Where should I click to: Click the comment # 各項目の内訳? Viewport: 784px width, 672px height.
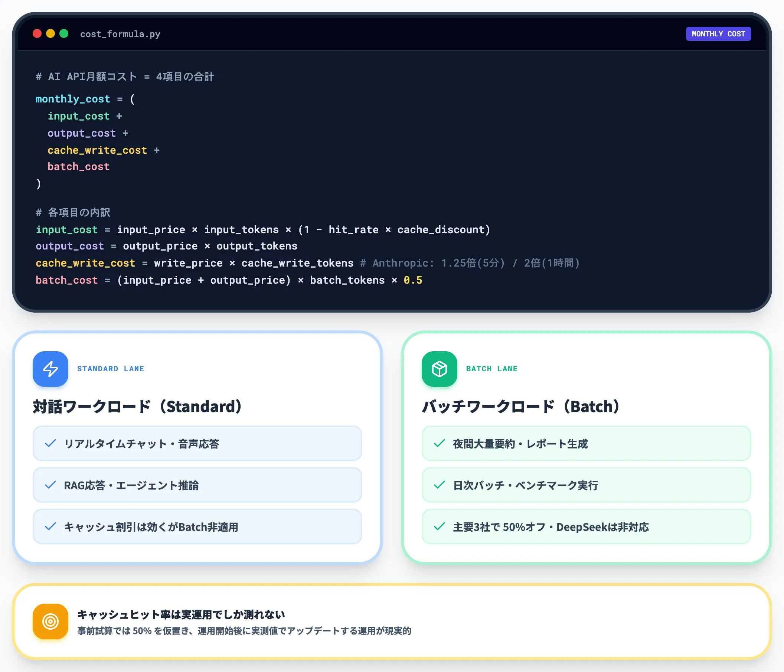73,213
